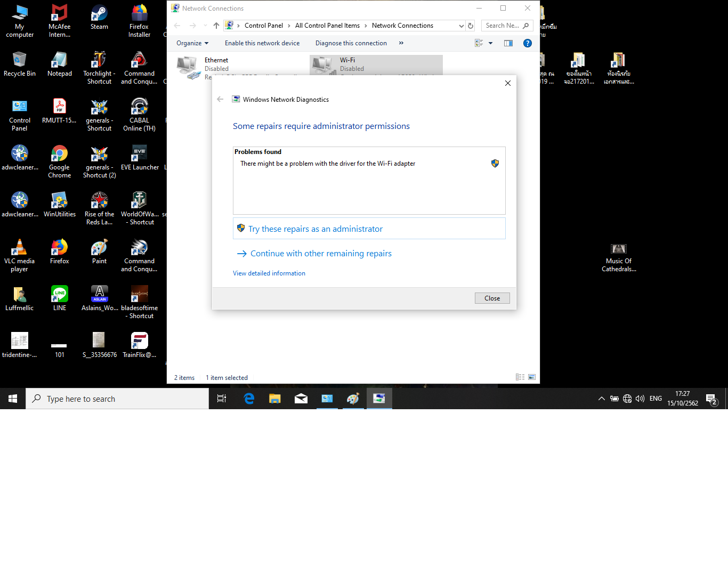The height and width of the screenshot is (568, 728).
Task: Switch to details view in status bar
Action: click(520, 377)
